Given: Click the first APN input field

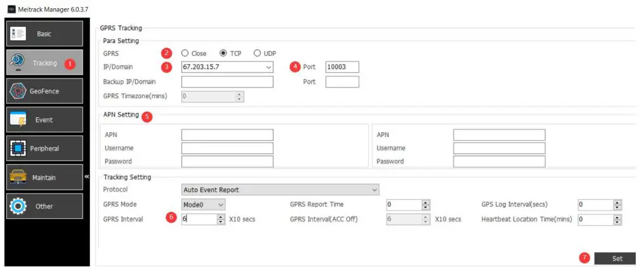Looking at the screenshot, I should tap(227, 134).
